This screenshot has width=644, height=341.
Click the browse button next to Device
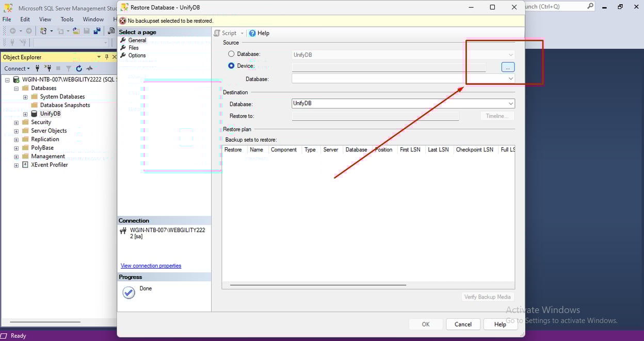point(507,67)
